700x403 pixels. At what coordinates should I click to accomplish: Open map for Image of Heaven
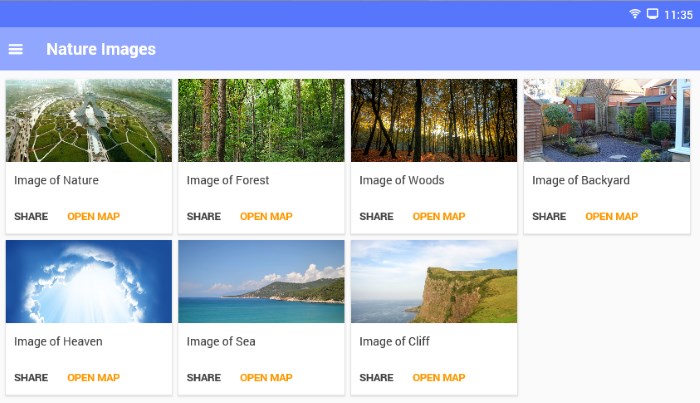(x=93, y=378)
